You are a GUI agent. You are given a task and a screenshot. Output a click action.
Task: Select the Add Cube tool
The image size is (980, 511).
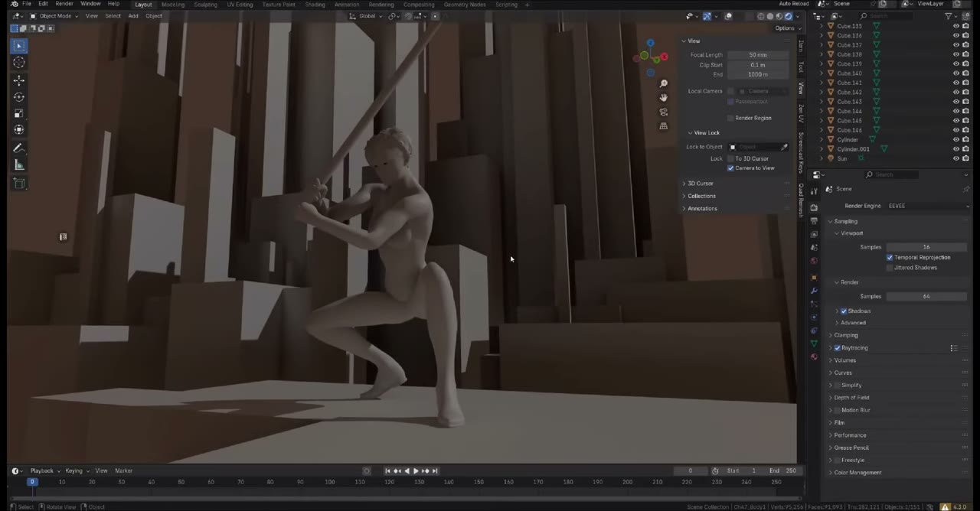click(19, 184)
